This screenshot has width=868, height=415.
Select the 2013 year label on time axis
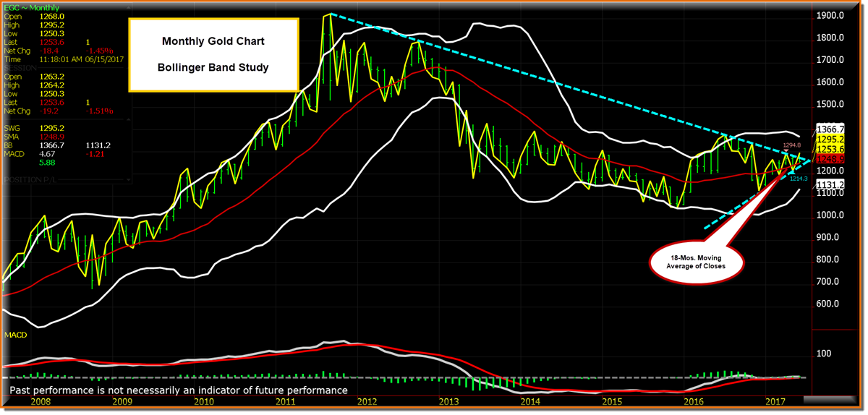pyautogui.click(x=449, y=401)
